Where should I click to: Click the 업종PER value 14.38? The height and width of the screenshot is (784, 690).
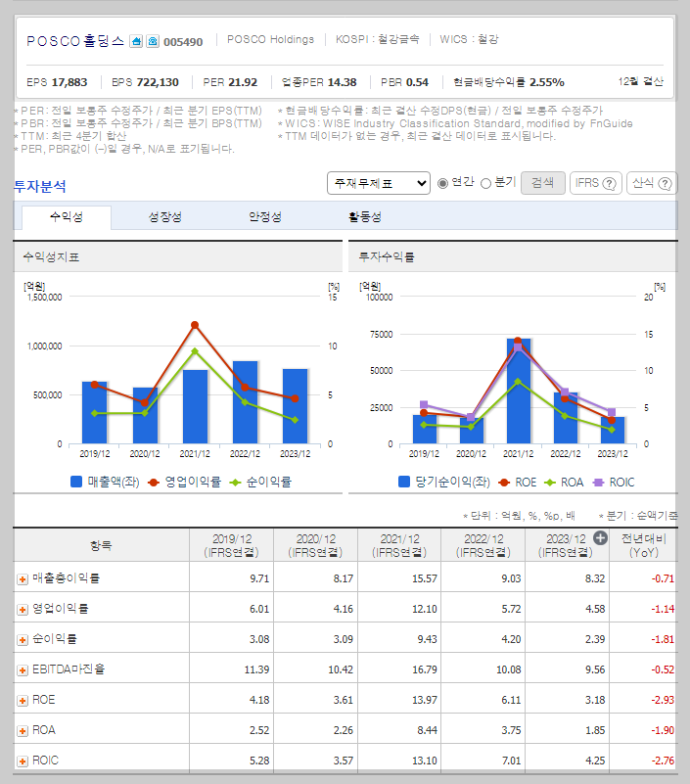(x=342, y=82)
